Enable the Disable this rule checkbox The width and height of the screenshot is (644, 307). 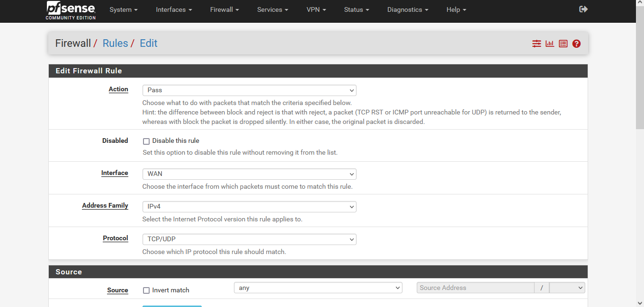point(146,141)
